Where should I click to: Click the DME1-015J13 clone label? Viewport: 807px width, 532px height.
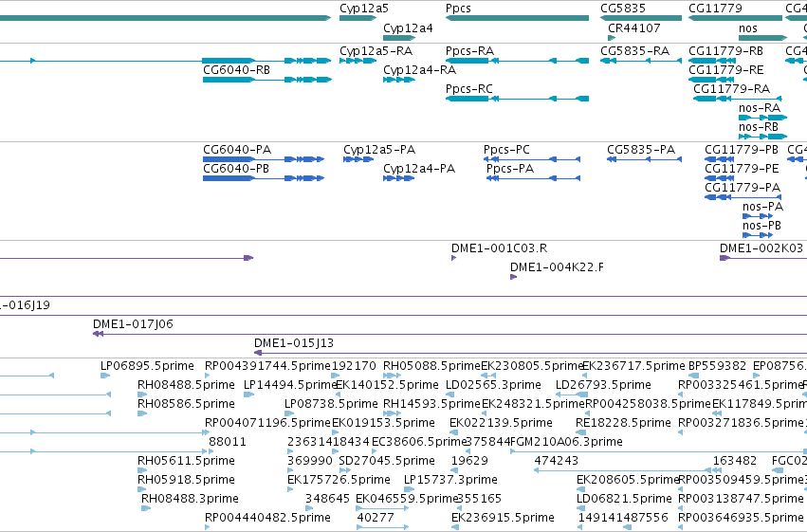[x=294, y=343]
